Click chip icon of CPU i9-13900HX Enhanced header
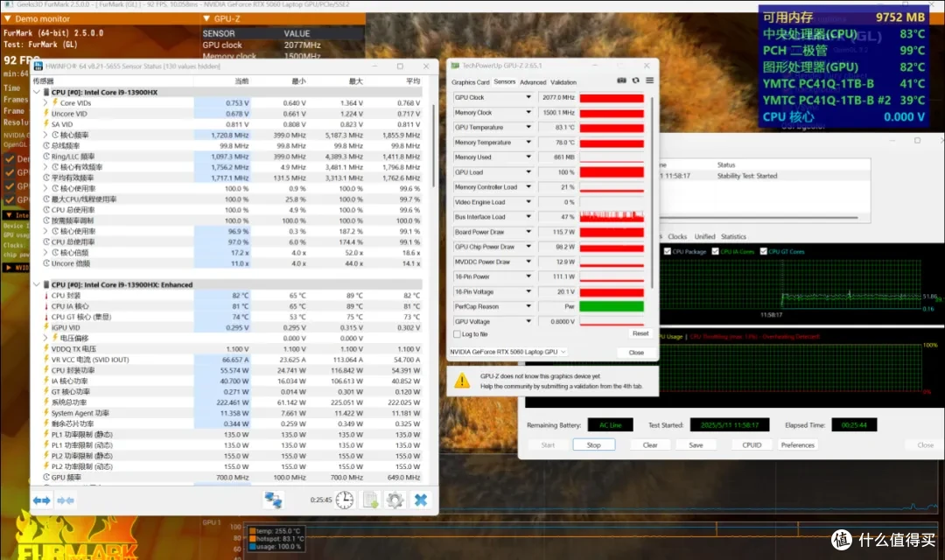 point(45,284)
